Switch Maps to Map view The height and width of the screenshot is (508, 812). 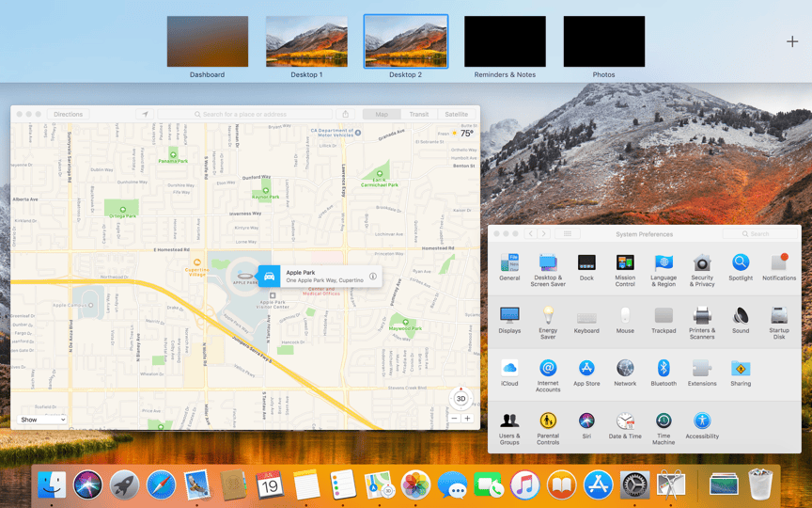[382, 114]
